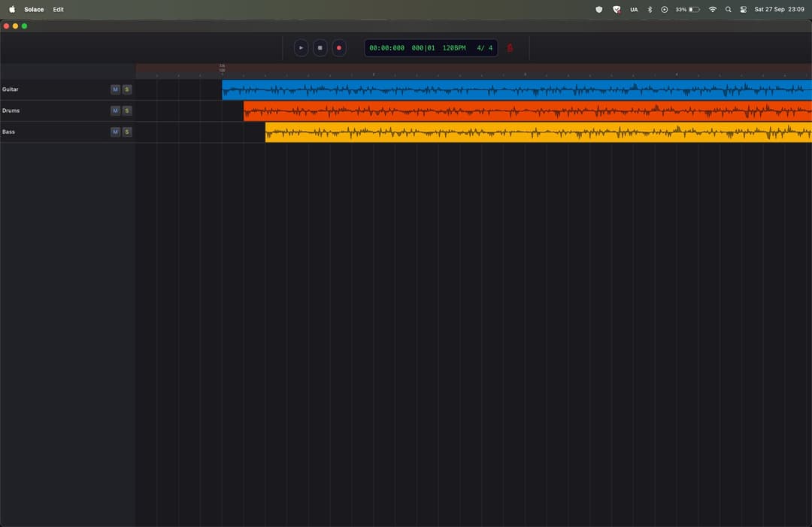Click the 120BPM tempo display
Viewport: 812px width, 527px height.
pos(453,48)
